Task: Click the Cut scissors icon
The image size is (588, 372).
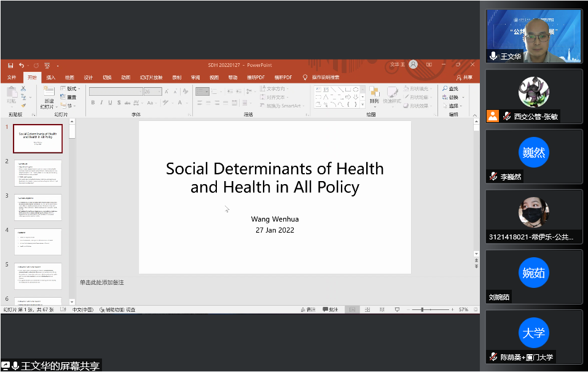Action: (24, 89)
